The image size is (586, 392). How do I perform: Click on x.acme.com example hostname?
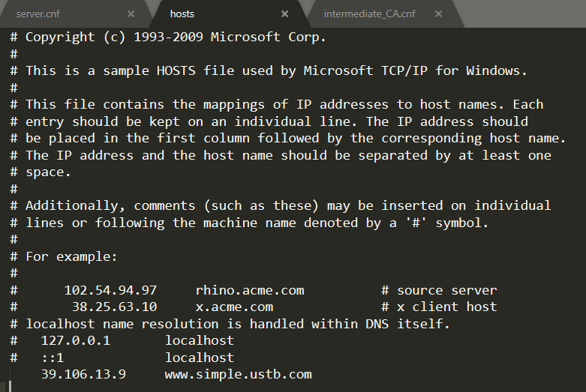pyautogui.click(x=234, y=307)
